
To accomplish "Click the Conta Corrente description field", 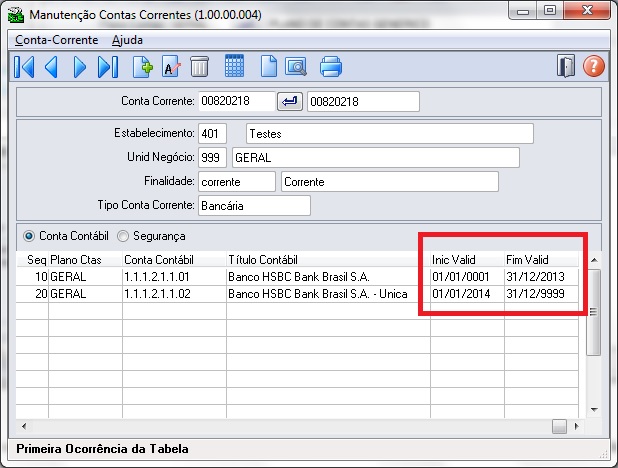I will tap(363, 102).
